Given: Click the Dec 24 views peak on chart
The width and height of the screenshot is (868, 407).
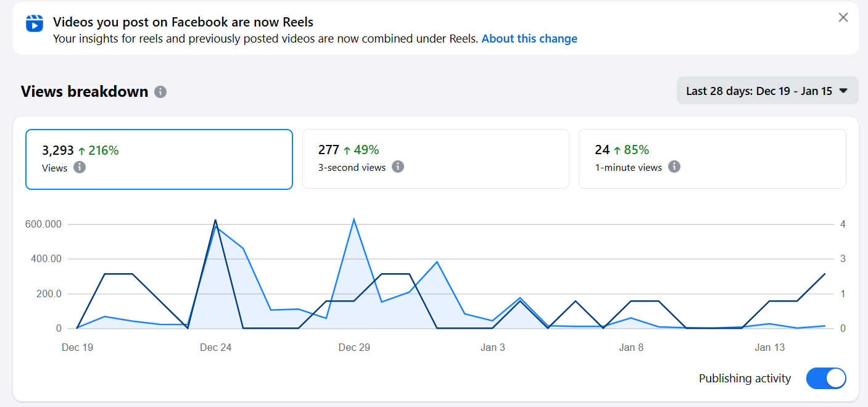Looking at the screenshot, I should pyautogui.click(x=215, y=227).
